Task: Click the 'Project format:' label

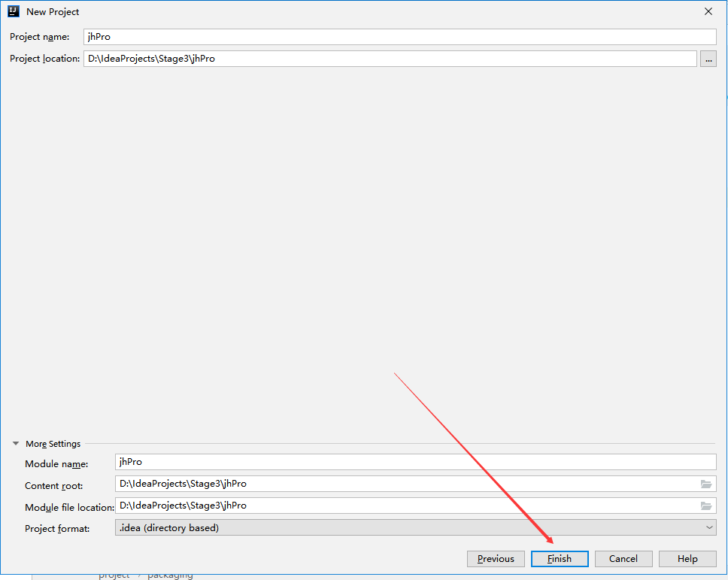Action: click(x=57, y=528)
